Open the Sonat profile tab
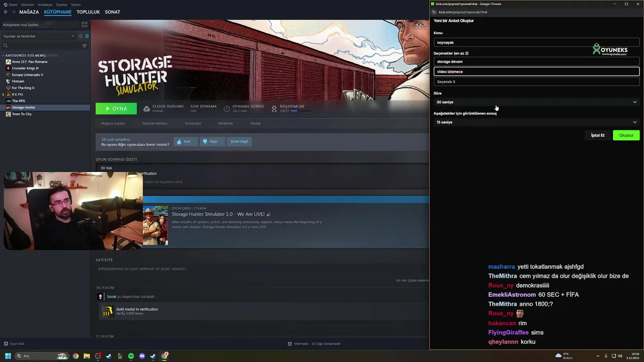Image resolution: width=644 pixels, height=362 pixels. click(112, 12)
